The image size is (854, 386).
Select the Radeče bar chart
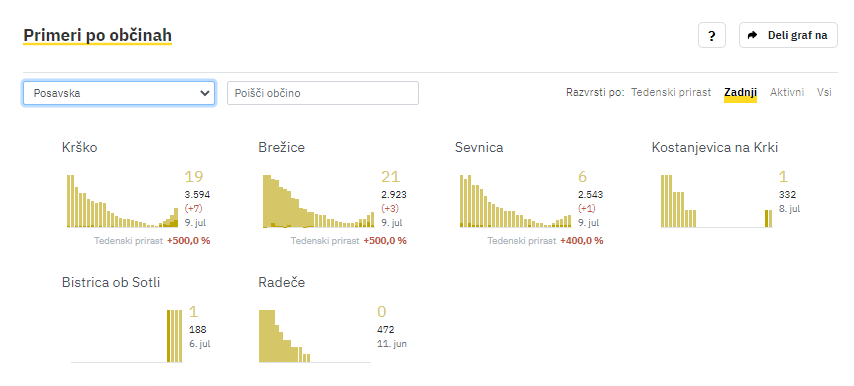point(315,336)
